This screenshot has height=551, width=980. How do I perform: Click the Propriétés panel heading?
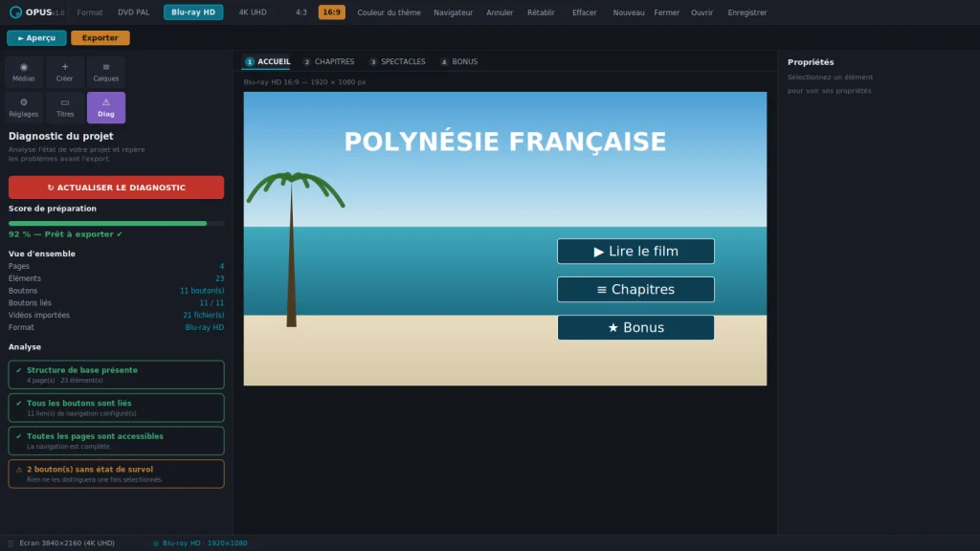pos(811,62)
